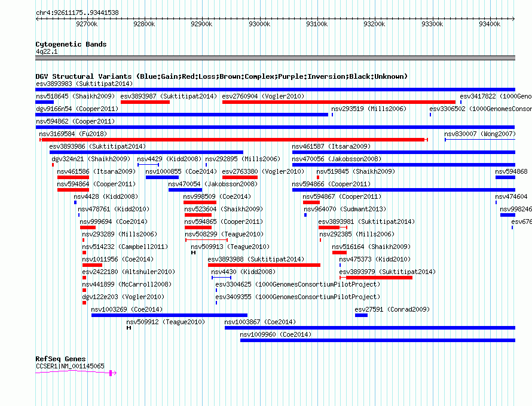The image size is (532, 406).
Task: Click the nsv461586 (Itsara2009) label
Action: pos(96,171)
